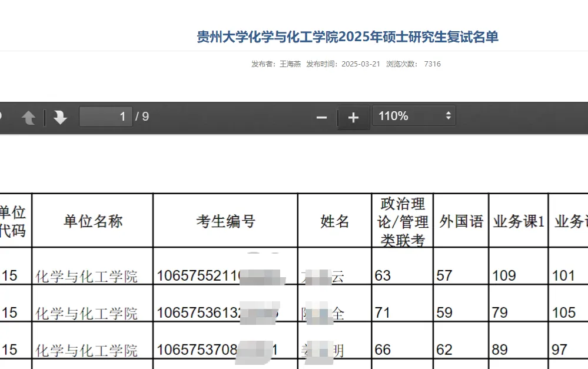Viewport: 588px width, 369px height.
Task: Click score 97 cell in third row
Action: (568, 340)
